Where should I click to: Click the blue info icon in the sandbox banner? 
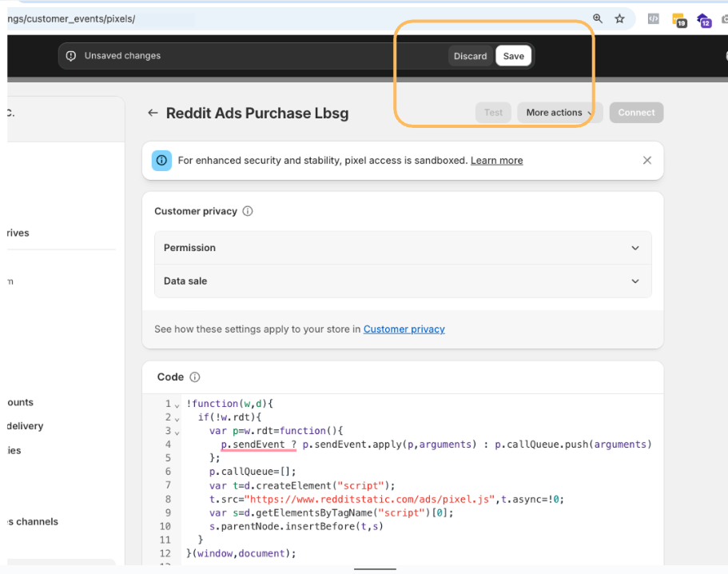(x=161, y=161)
